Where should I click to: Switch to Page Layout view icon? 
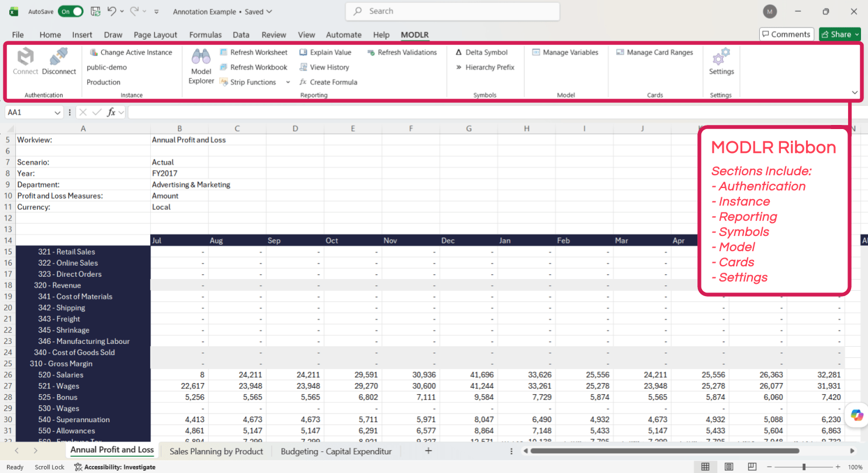[729, 467]
